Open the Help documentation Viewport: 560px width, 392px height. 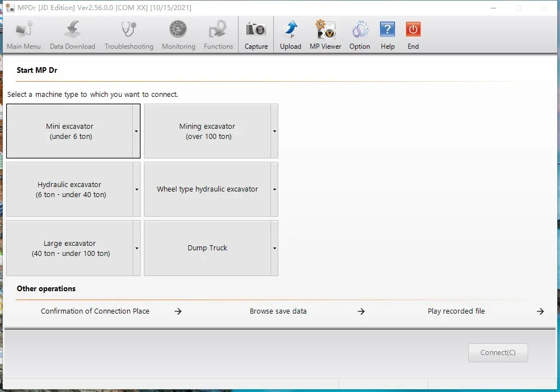point(388,34)
